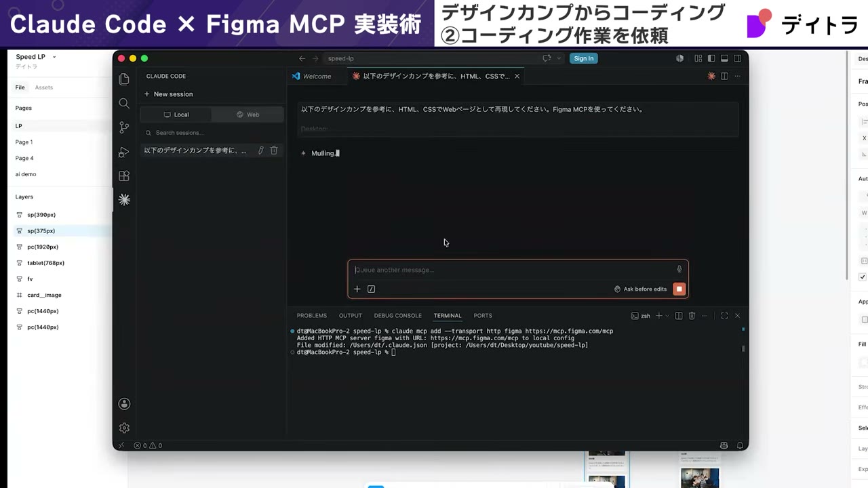
Task: Split the editor right
Action: [x=724, y=76]
